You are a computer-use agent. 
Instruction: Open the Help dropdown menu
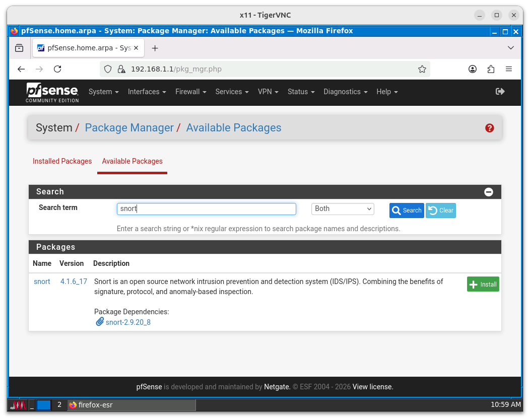click(x=387, y=92)
